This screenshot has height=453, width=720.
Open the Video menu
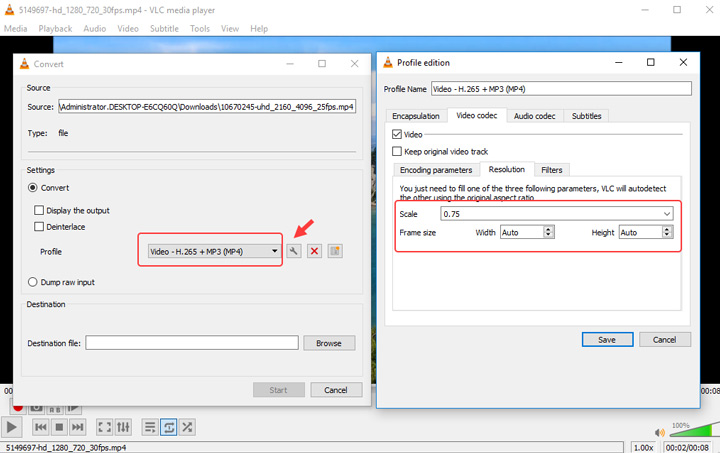128,28
